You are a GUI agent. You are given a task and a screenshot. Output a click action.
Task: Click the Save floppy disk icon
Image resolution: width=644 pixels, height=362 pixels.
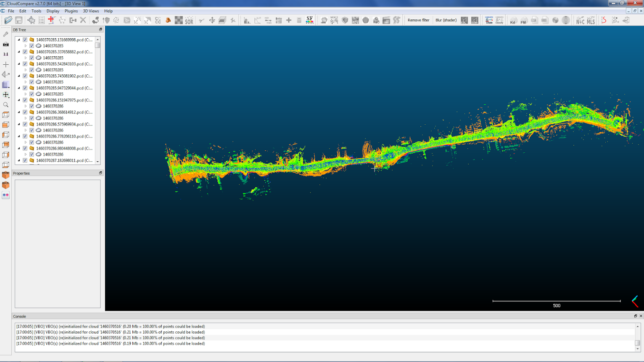(18, 20)
